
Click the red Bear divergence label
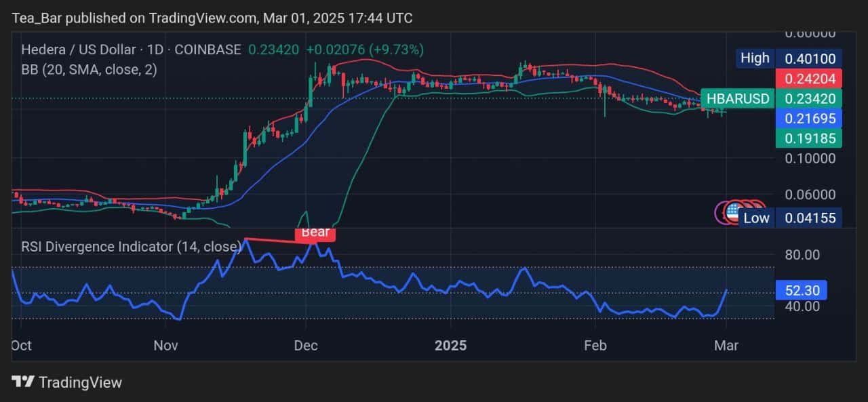coord(315,233)
